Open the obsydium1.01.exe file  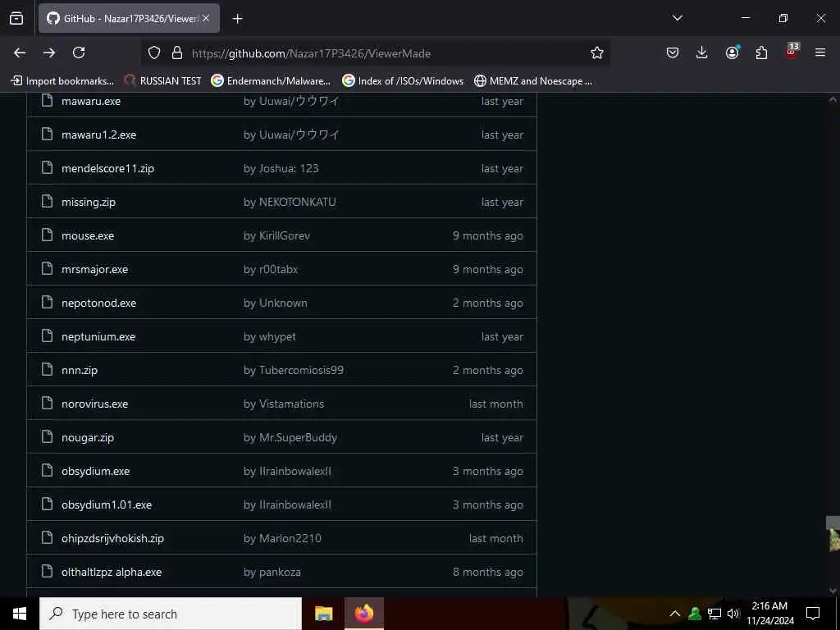107,505
